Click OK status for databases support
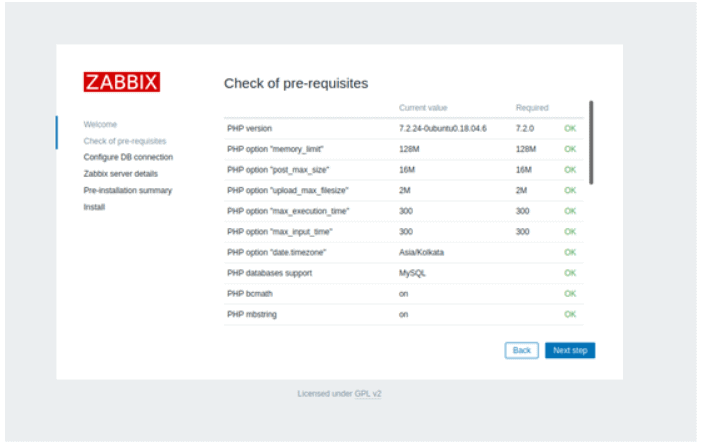703x444 pixels. tap(570, 273)
